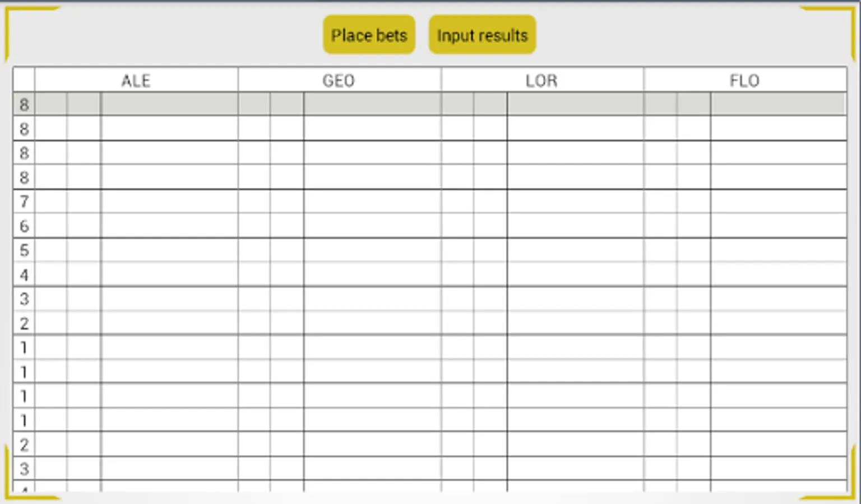Image resolution: width=861 pixels, height=504 pixels.
Task: Click FLO's first narrow cell in row 6
Action: 660,226
